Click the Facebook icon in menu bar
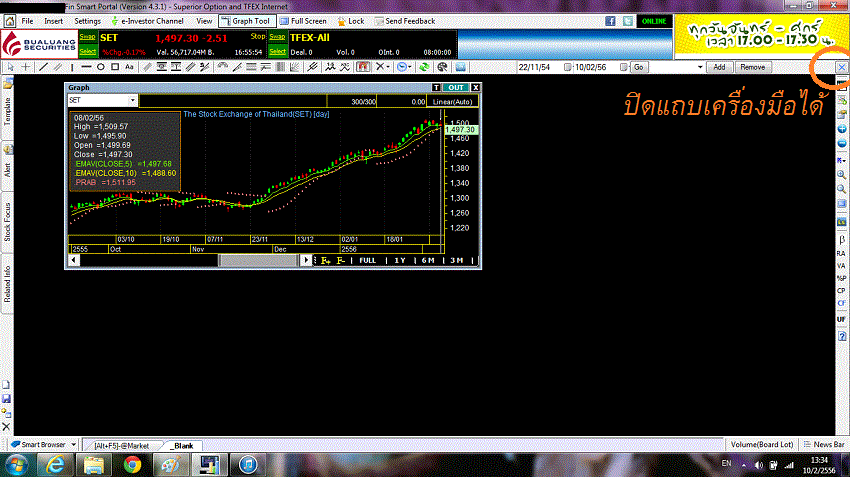Image resolution: width=850 pixels, height=477 pixels. click(610, 21)
